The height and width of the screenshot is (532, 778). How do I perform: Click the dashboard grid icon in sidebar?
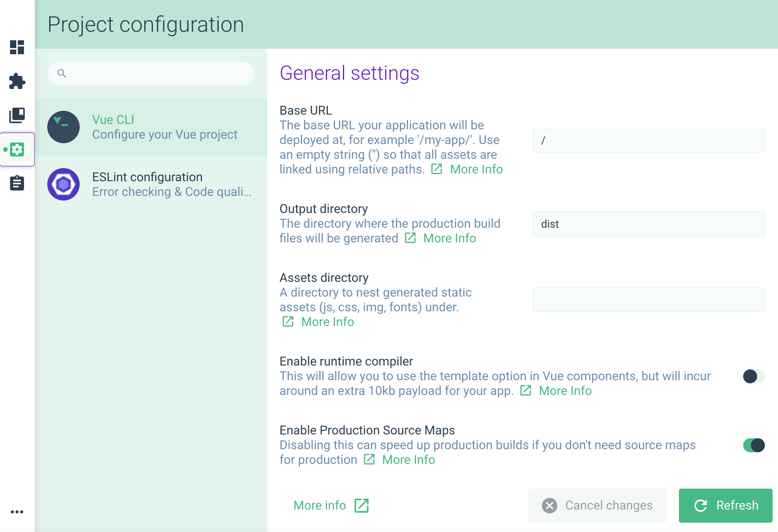[16, 47]
